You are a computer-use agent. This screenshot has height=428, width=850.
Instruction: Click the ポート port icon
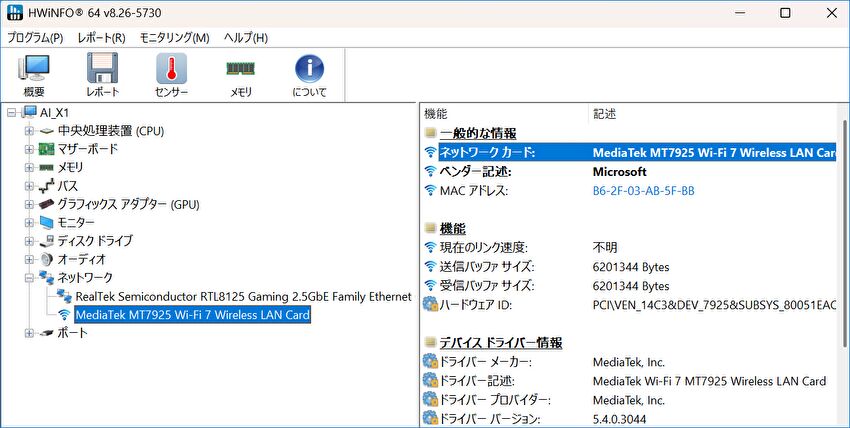pos(47,333)
